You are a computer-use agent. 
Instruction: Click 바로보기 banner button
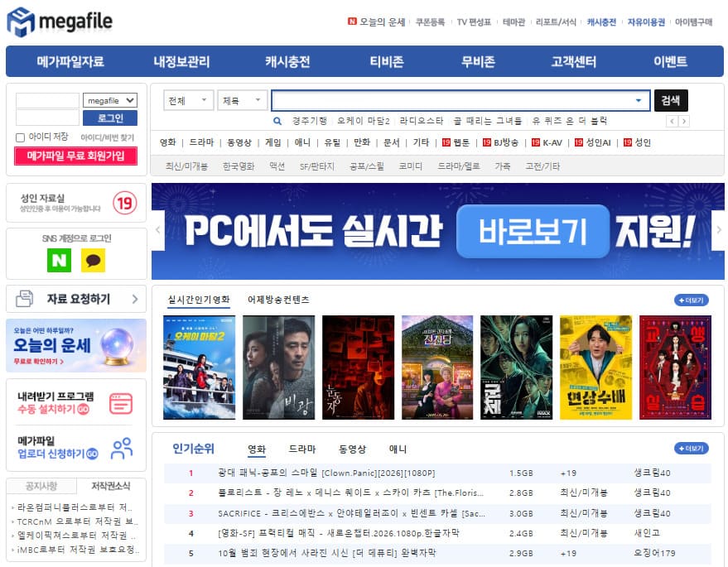point(533,231)
